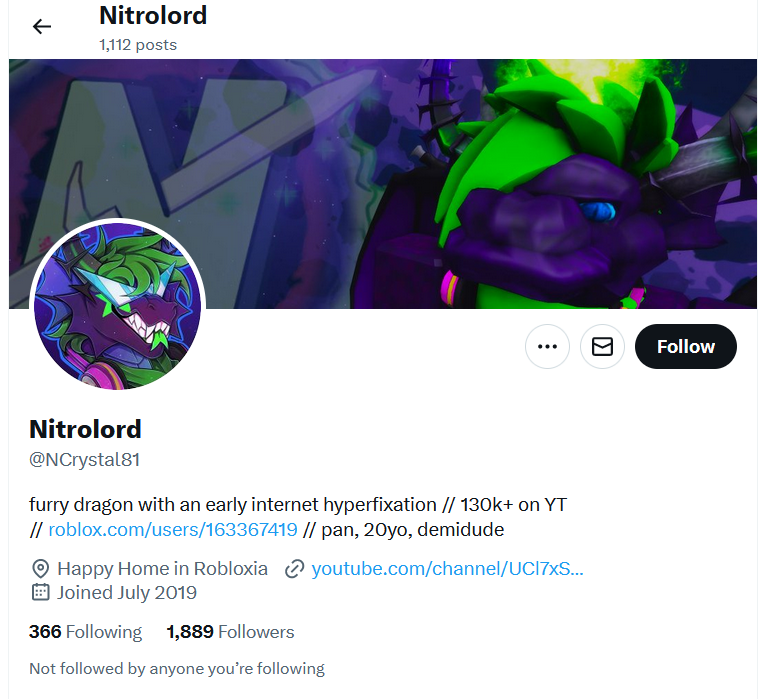Open the three-dot more options button
Viewport: 784px width, 699px height.
[x=547, y=346]
